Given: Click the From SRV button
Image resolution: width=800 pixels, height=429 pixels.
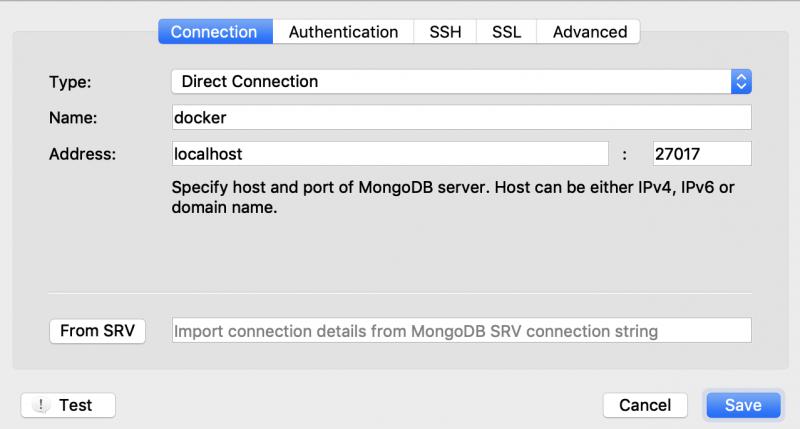Looking at the screenshot, I should tap(97, 331).
